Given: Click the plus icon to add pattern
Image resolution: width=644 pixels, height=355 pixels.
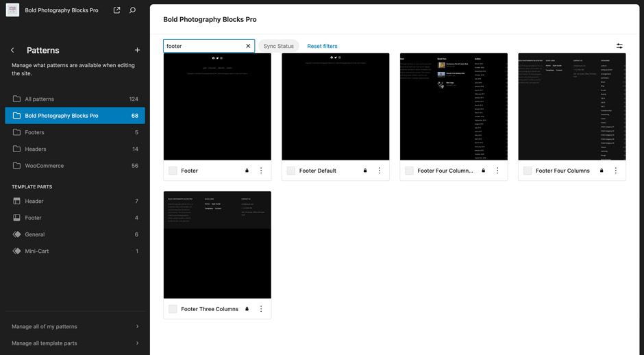Looking at the screenshot, I should pos(137,50).
